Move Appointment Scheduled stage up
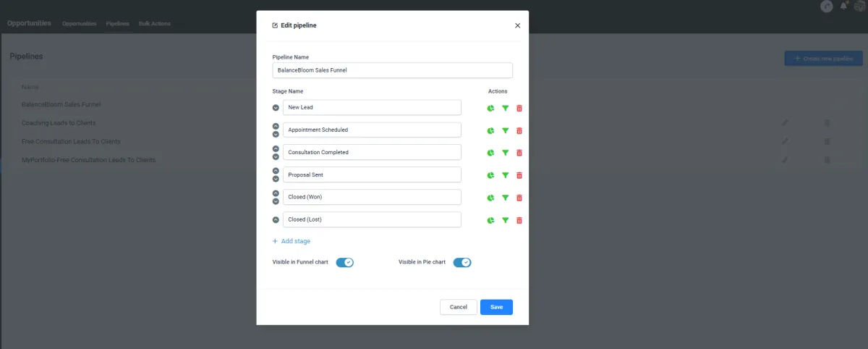868x349 pixels. point(276,126)
